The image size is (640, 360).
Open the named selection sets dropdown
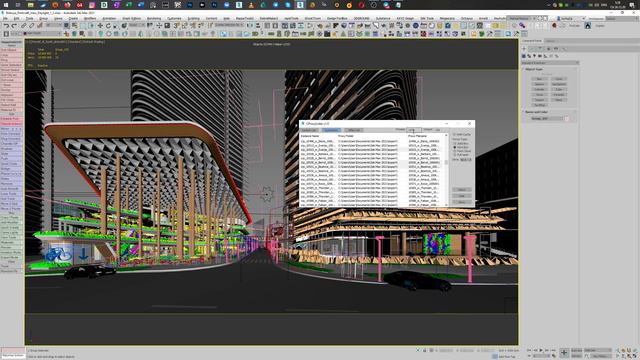tap(228, 25)
